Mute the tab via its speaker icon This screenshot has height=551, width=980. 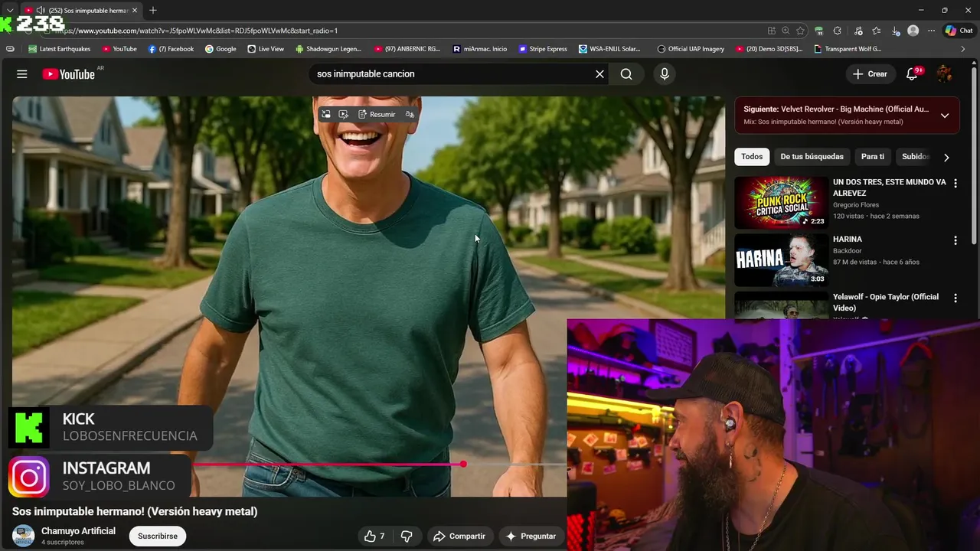pyautogui.click(x=40, y=11)
